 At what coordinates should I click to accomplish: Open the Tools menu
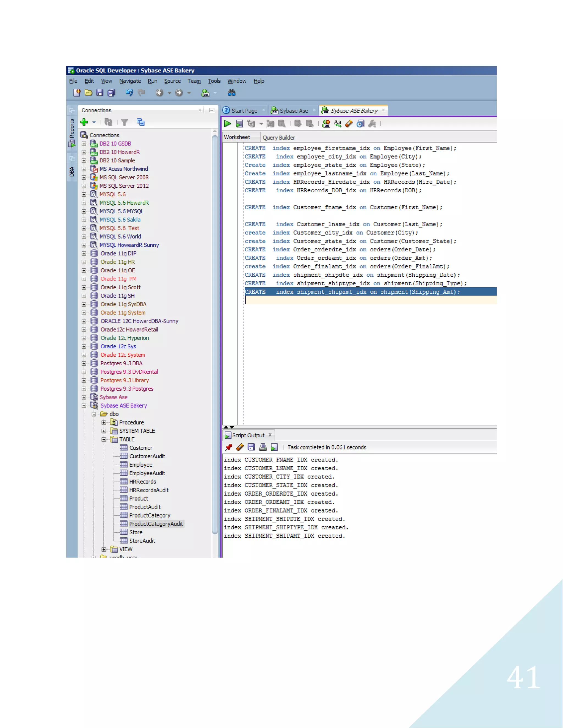[x=214, y=81]
